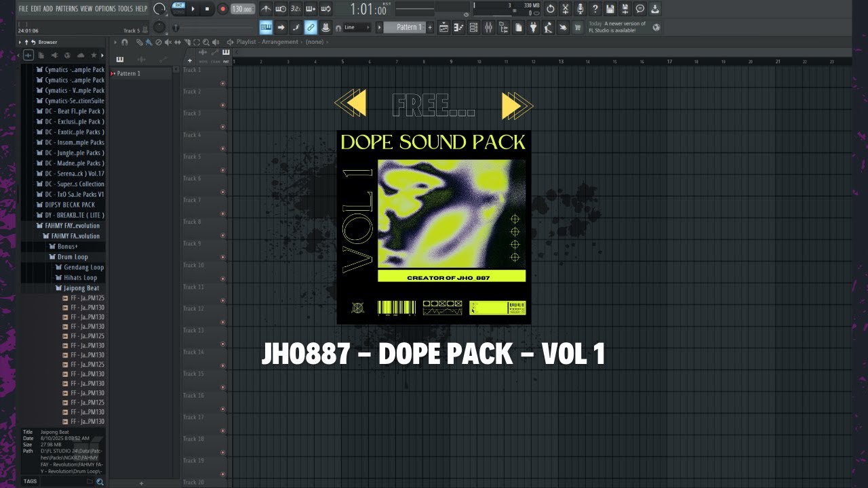Toggle the multilink to controllers icon
Screen dimensions: 868x488
(x=310, y=27)
